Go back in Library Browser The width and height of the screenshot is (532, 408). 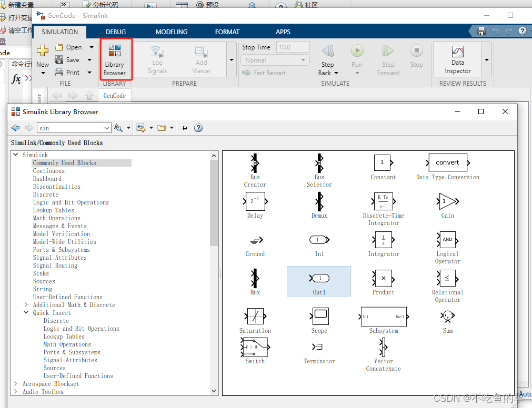point(15,128)
